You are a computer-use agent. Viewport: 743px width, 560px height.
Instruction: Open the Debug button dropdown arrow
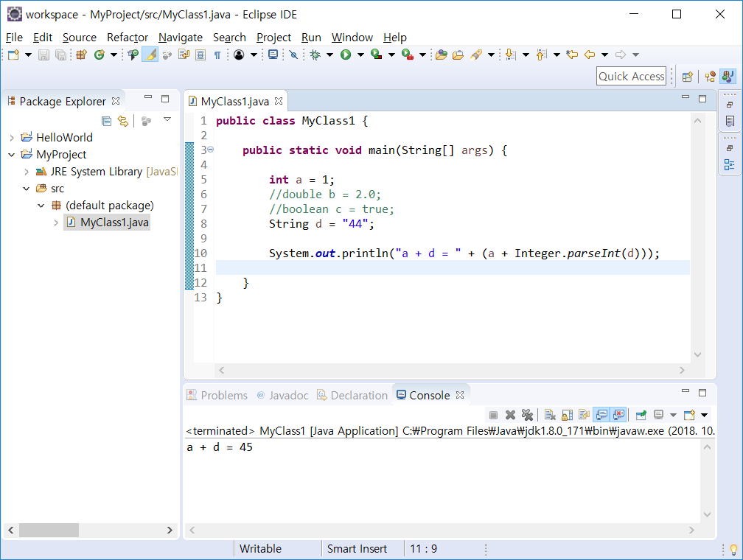pyautogui.click(x=329, y=55)
